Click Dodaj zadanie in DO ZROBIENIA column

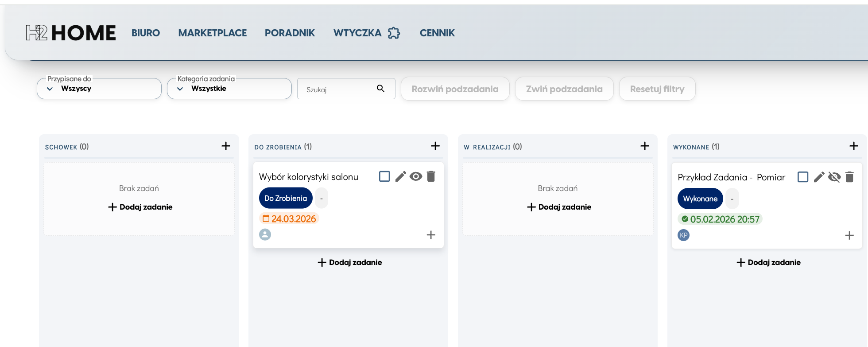click(350, 262)
